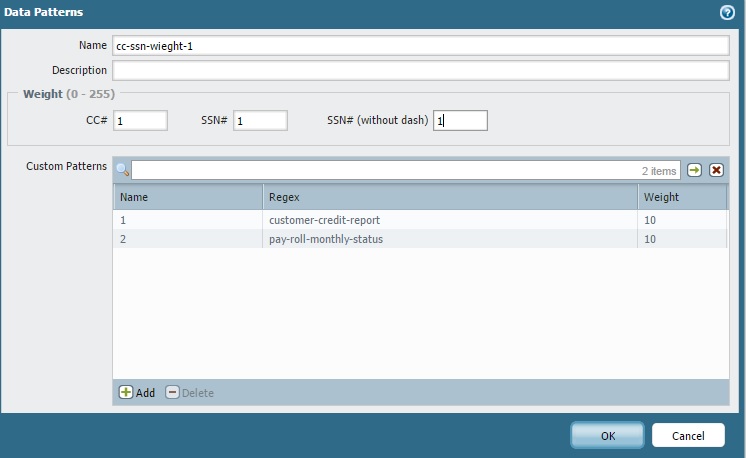This screenshot has width=746, height=458.
Task: Select name cell 2 in patterns table
Action: 188,239
